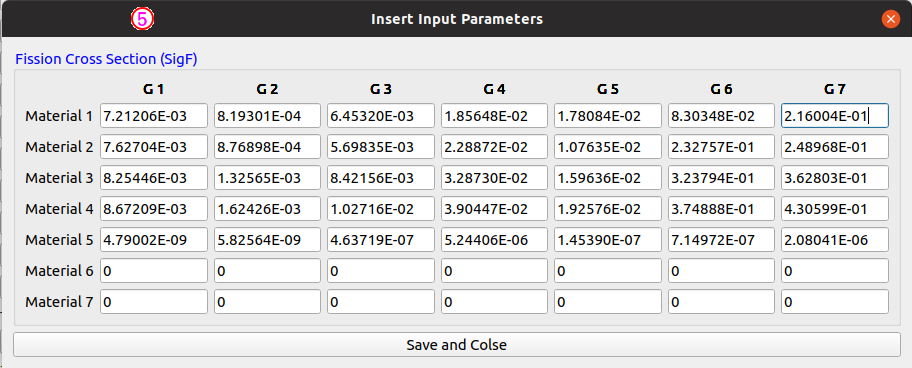
Task: Focus Material 3 G3 field 8.42156E-03
Action: click(381, 178)
